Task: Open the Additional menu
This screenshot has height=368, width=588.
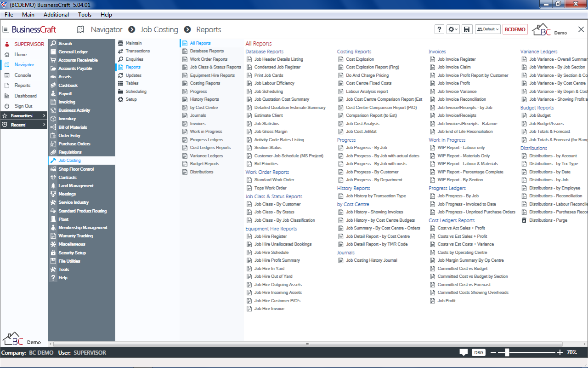Action: click(x=56, y=15)
